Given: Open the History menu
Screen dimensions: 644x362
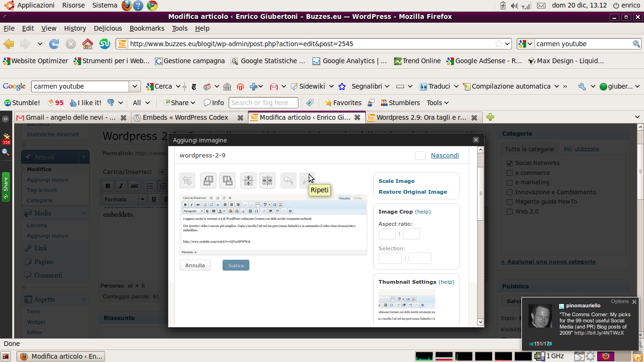Looking at the screenshot, I should click(75, 28).
